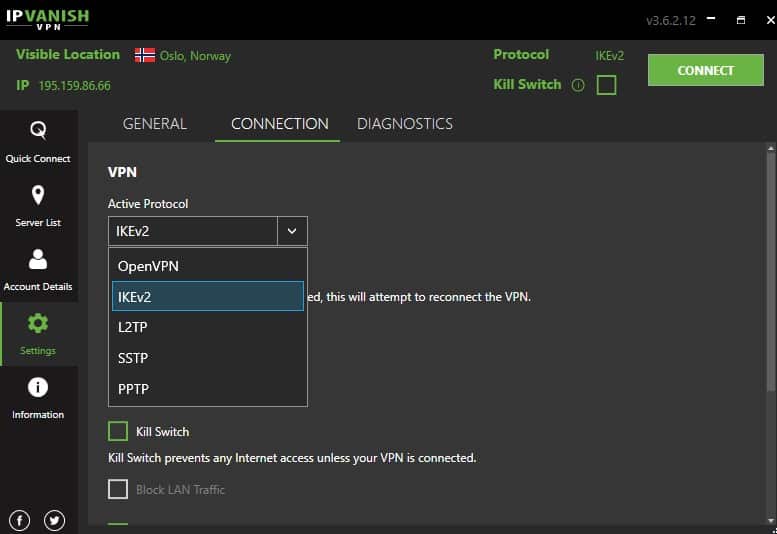Viewport: 777px width, 534px height.
Task: Click the Norway flag icon
Action: [x=145, y=55]
